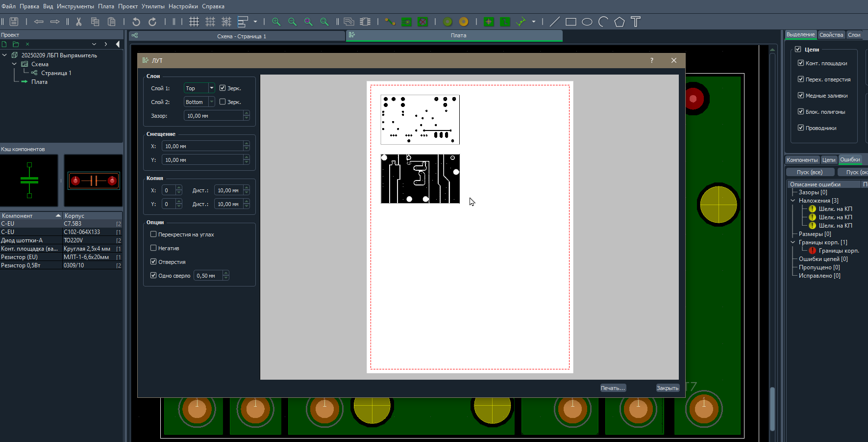Select the copper pour tool icon
The width and height of the screenshot is (868, 442).
click(x=406, y=22)
